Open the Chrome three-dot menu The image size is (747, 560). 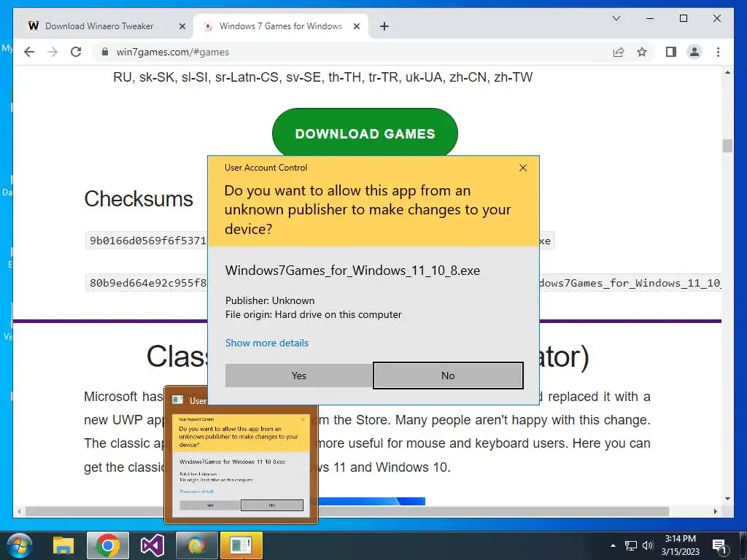pyautogui.click(x=718, y=52)
